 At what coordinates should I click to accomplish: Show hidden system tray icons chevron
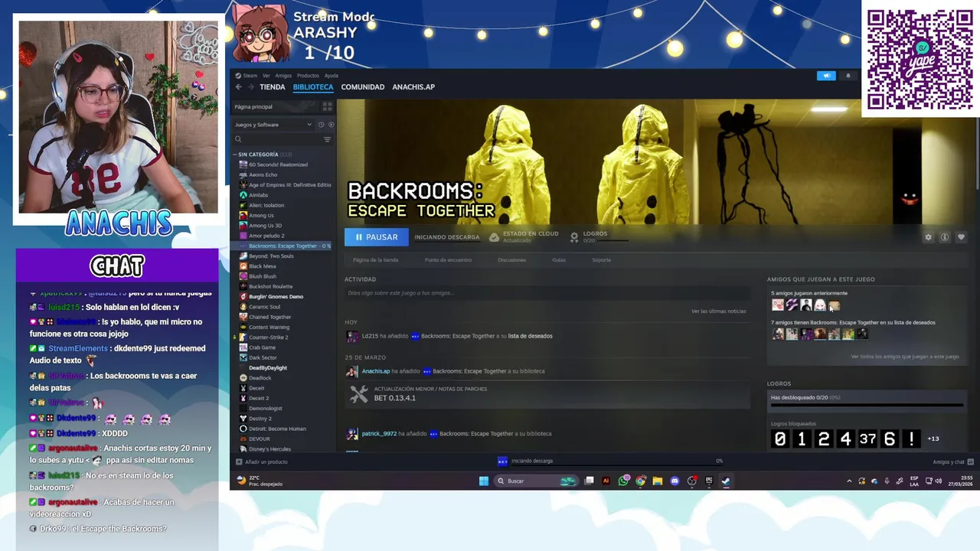(x=848, y=481)
